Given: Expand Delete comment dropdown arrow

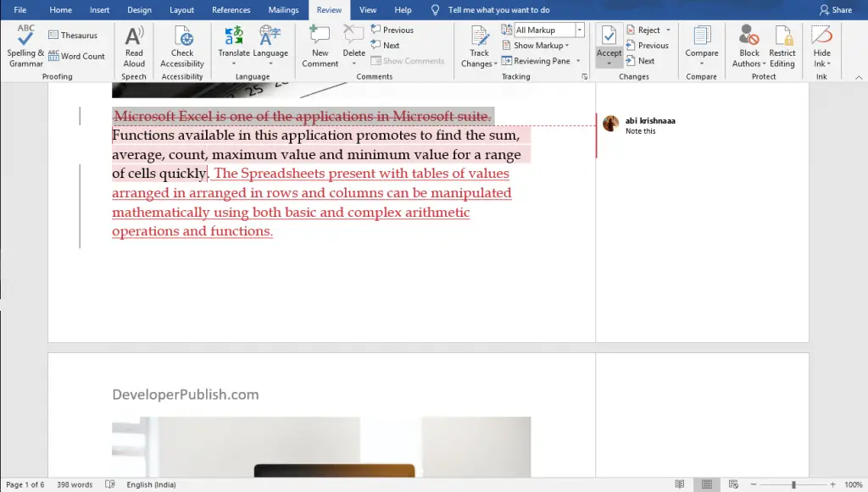Looking at the screenshot, I should (353, 64).
